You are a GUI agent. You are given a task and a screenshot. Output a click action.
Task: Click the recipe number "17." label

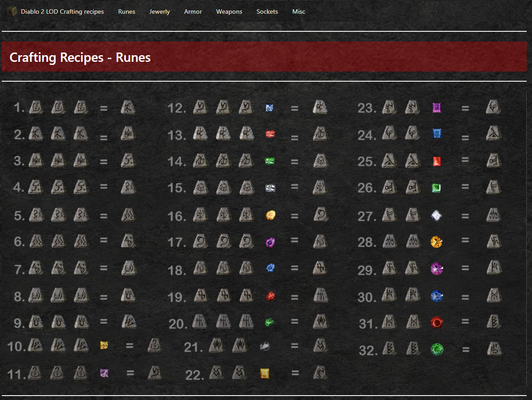(178, 243)
